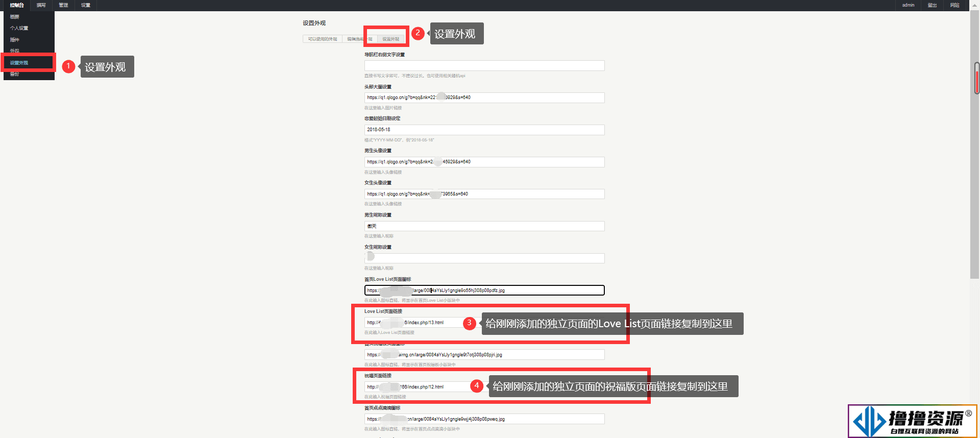Click the 女生昵称设置 nickname field
Screen dimensions: 980x438
484,258
